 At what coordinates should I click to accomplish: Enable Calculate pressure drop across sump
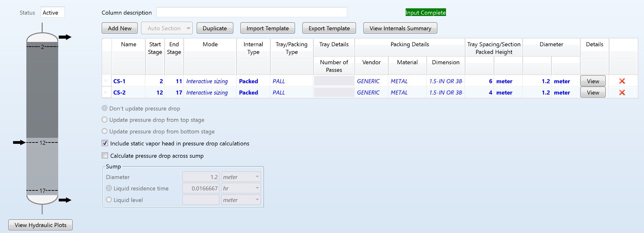[105, 156]
